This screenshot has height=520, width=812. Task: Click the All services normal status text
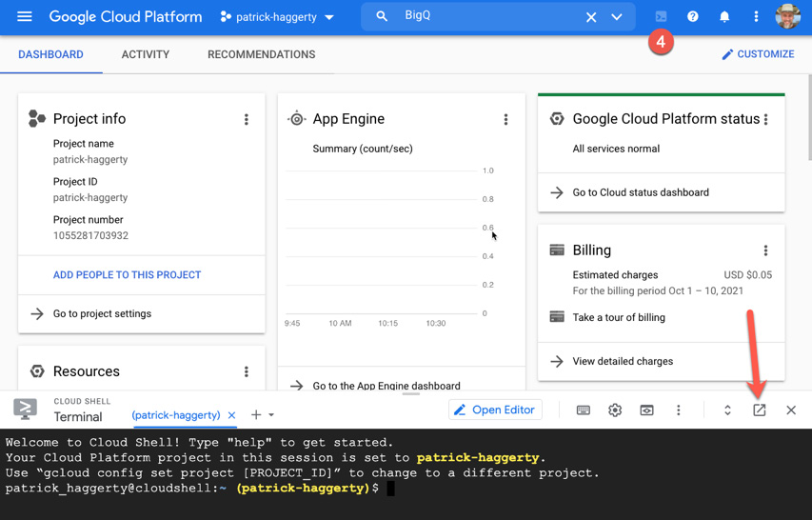pyautogui.click(x=616, y=149)
